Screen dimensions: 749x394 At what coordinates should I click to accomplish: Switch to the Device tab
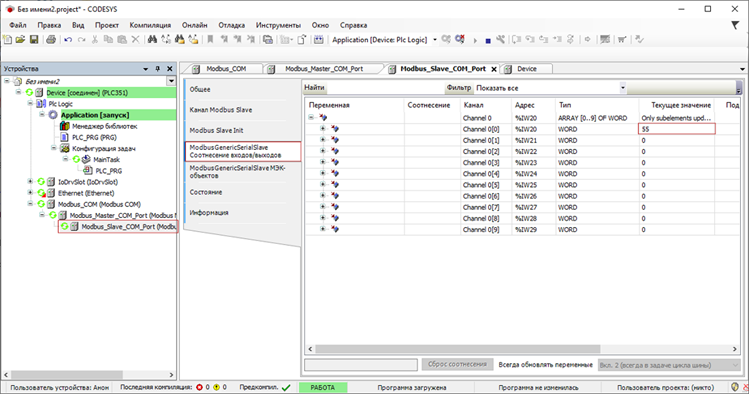point(527,69)
